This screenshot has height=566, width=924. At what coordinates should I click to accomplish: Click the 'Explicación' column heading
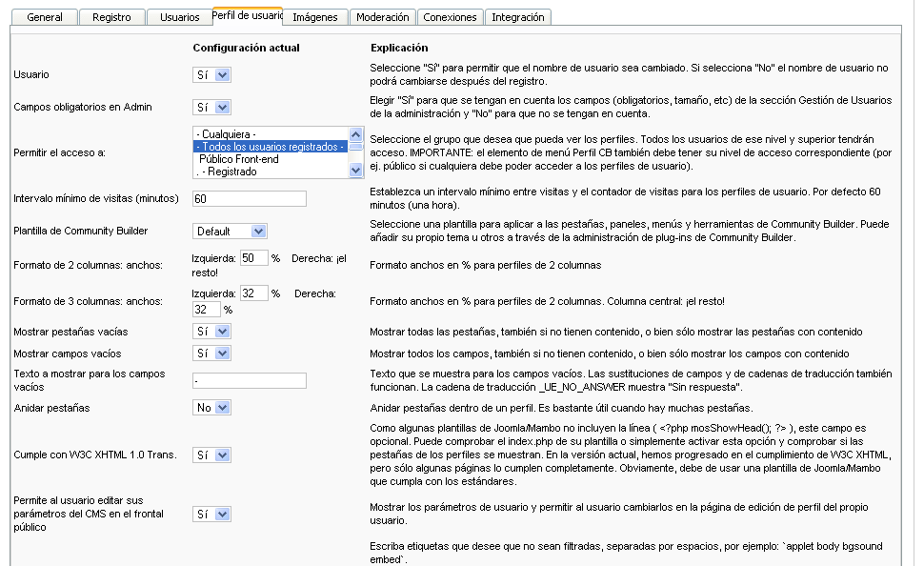[x=399, y=48]
